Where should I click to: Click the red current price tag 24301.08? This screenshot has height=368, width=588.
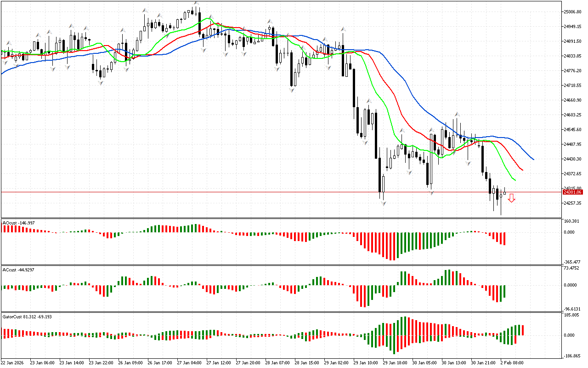(x=573, y=192)
